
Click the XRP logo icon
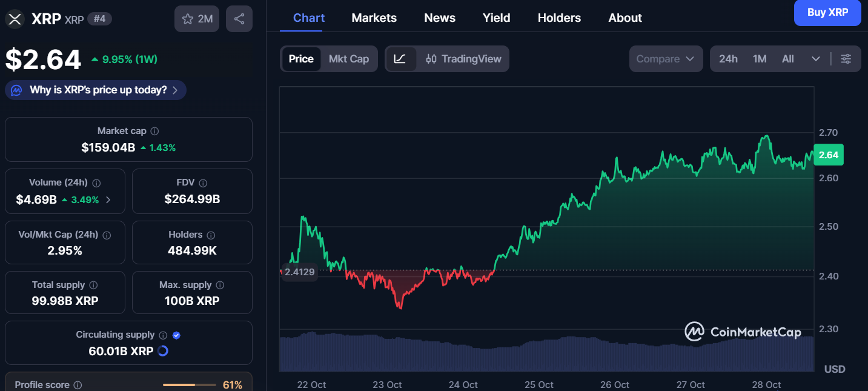click(15, 19)
